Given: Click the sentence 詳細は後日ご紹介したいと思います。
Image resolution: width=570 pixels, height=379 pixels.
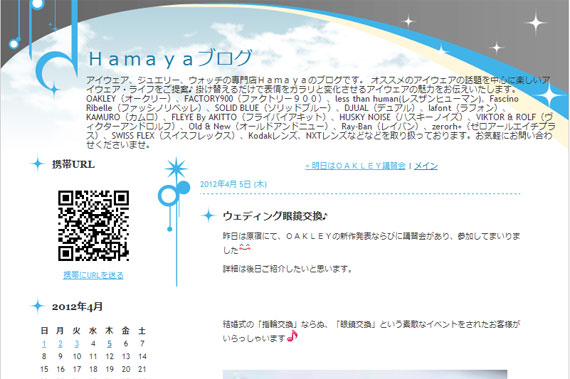Looking at the screenshot, I should coord(287,269).
